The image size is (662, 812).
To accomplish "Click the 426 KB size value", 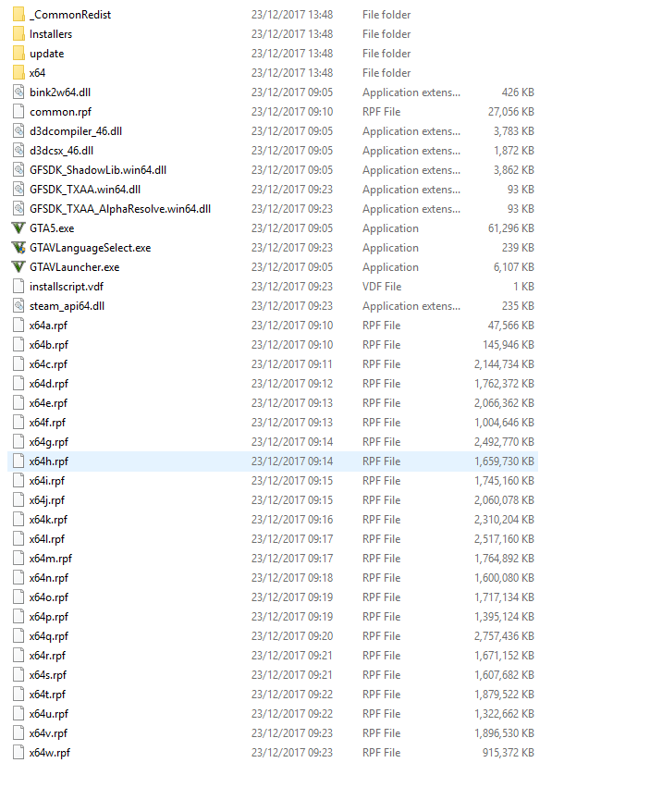I will [x=518, y=92].
